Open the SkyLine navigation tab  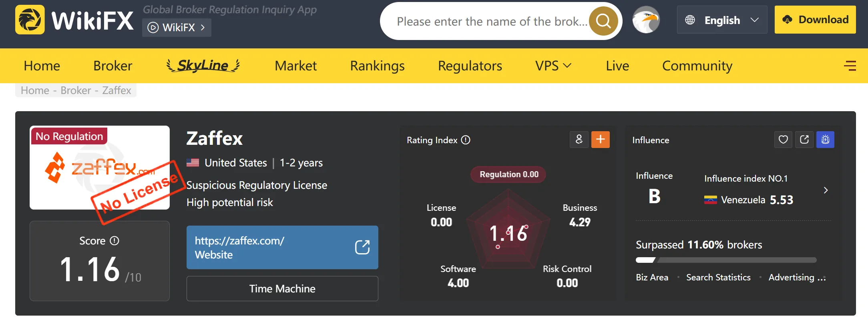(x=203, y=66)
